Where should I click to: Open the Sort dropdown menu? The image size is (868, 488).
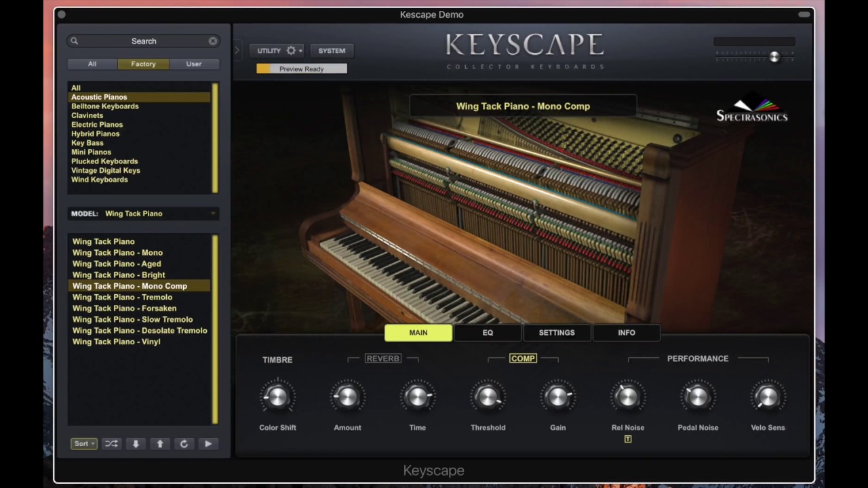(x=84, y=444)
